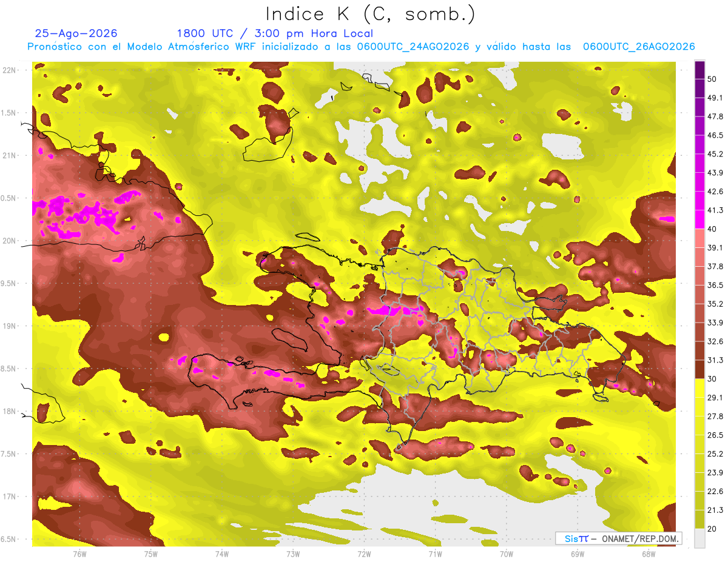The width and height of the screenshot is (728, 562).
Task: Click the colorbar label "31.3"
Action: pyautogui.click(x=715, y=360)
